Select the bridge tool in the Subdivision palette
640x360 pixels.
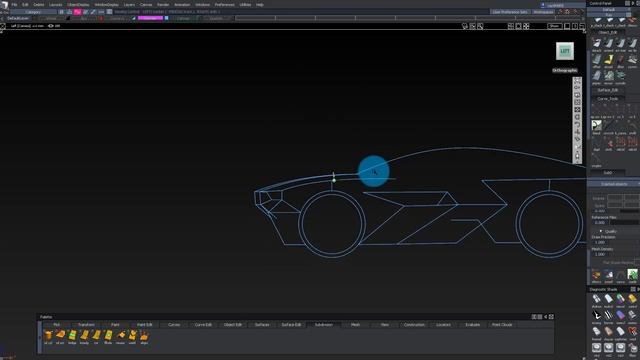coord(72,337)
